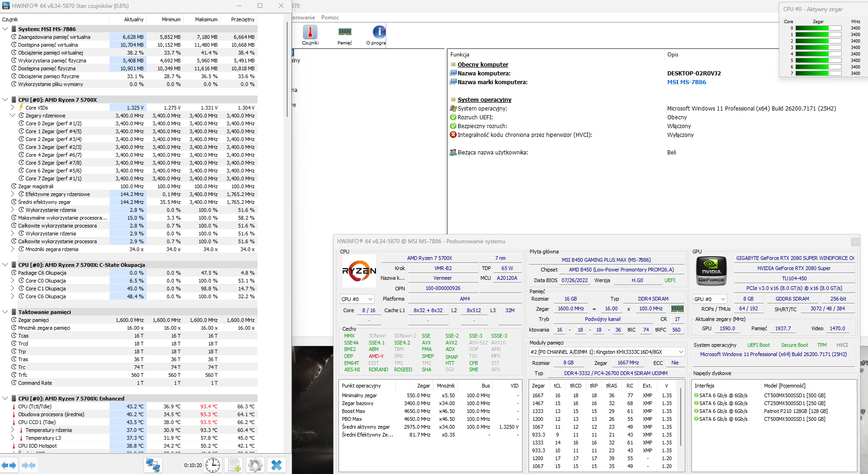Open the Pomoc menu
The height and width of the screenshot is (474, 868).
click(x=330, y=18)
